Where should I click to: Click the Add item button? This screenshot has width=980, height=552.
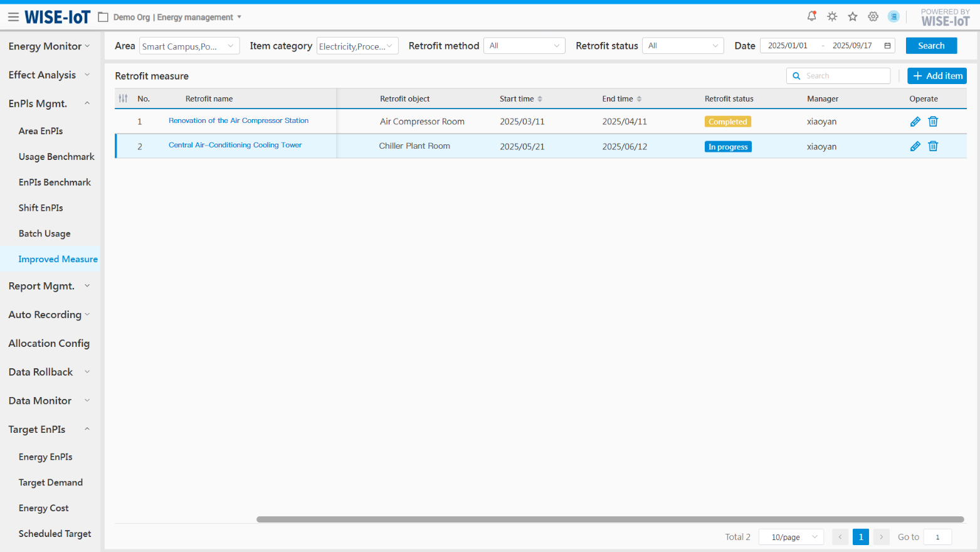(937, 76)
